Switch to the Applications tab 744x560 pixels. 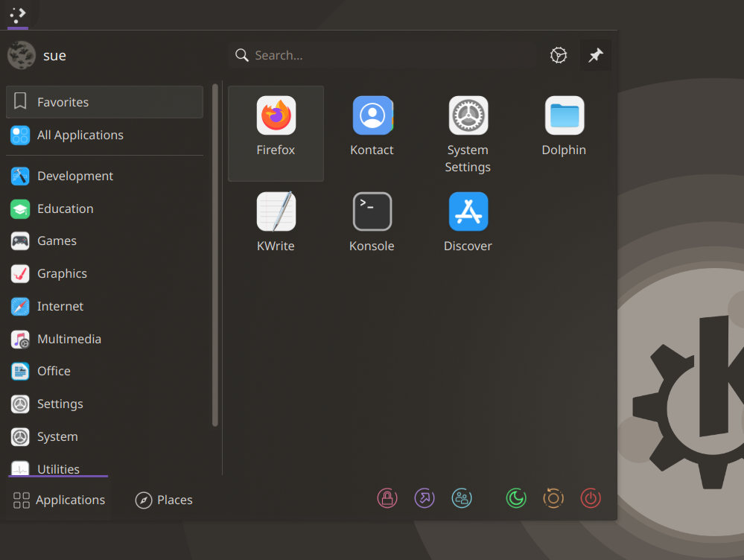[x=59, y=500]
